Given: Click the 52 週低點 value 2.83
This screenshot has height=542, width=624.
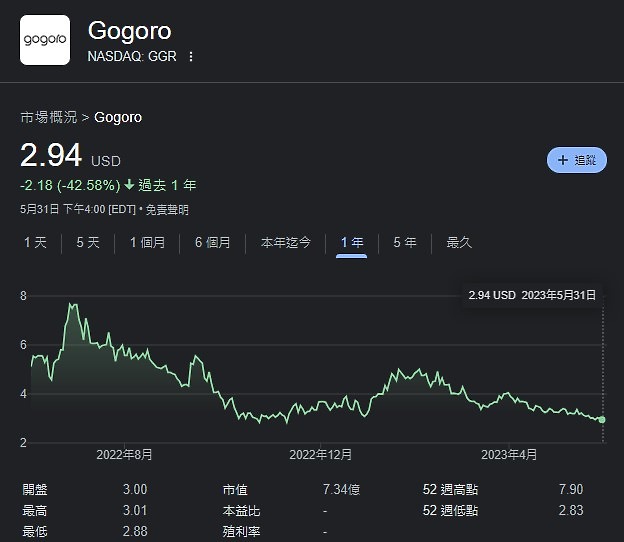Looking at the screenshot, I should pyautogui.click(x=571, y=510).
